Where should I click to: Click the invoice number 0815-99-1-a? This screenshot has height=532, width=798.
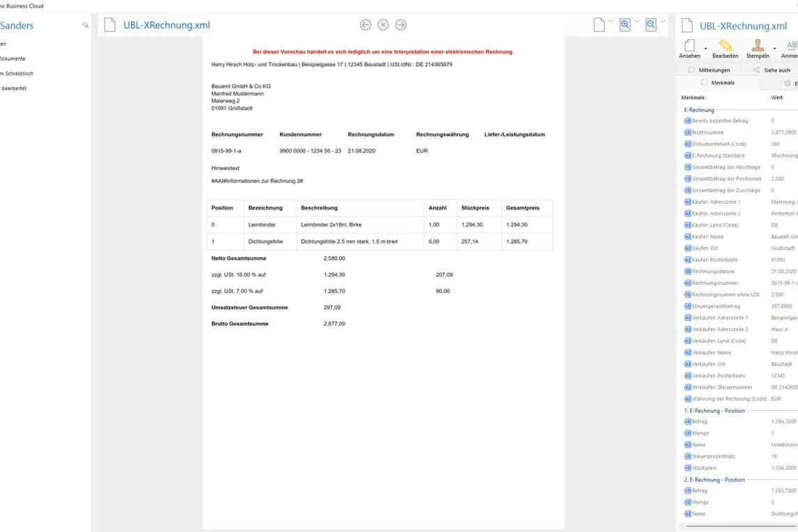(x=226, y=150)
